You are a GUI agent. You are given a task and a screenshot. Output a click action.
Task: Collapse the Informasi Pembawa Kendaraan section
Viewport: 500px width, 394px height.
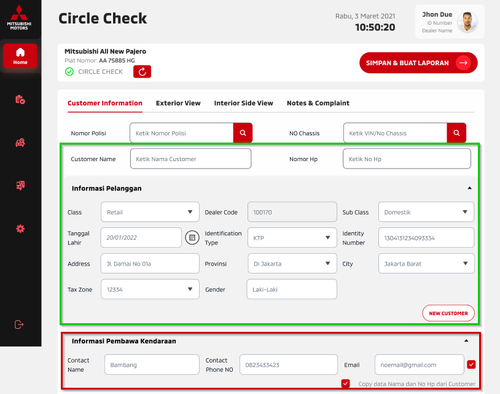(x=466, y=341)
